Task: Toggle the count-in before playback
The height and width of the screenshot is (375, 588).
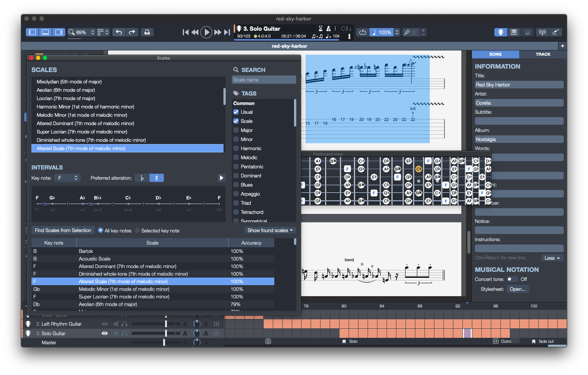Action: pyautogui.click(x=321, y=28)
